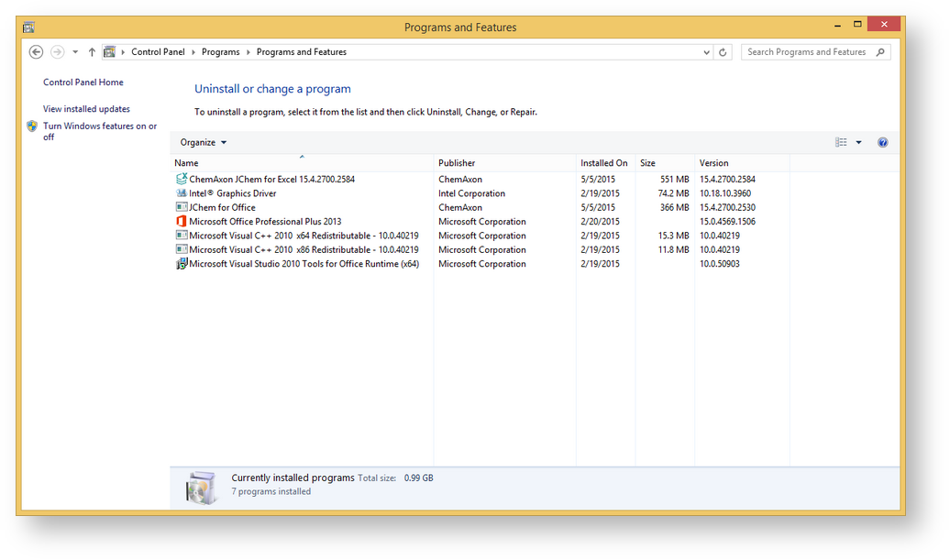The image size is (950, 560).
Task: Click the search magnifier icon
Action: (881, 52)
